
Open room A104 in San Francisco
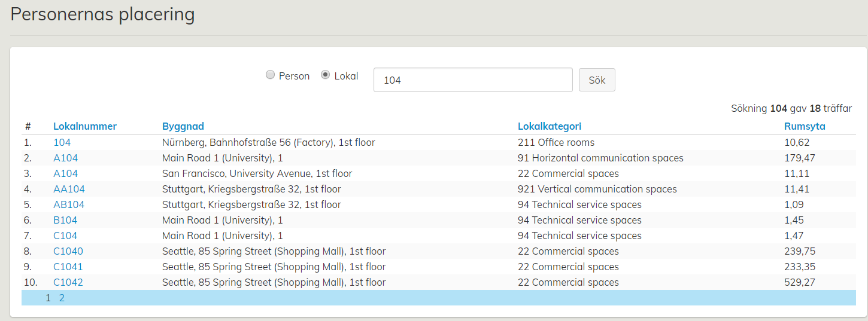[65, 174]
